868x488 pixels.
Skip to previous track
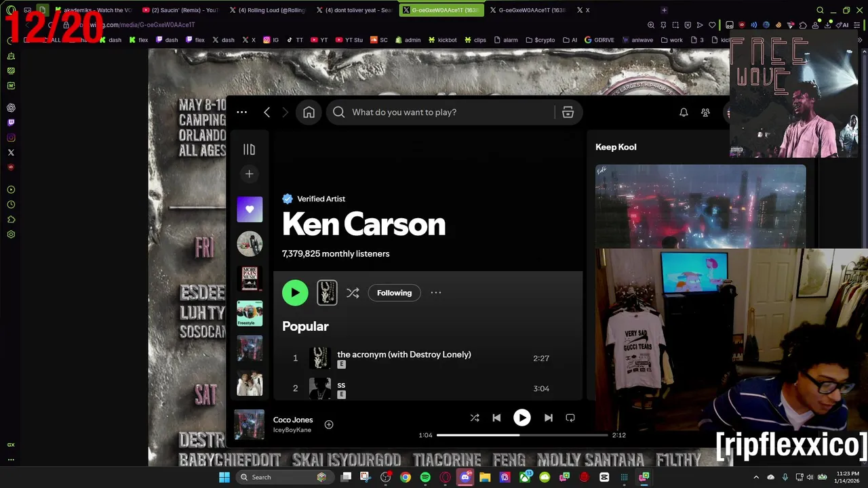(x=496, y=418)
